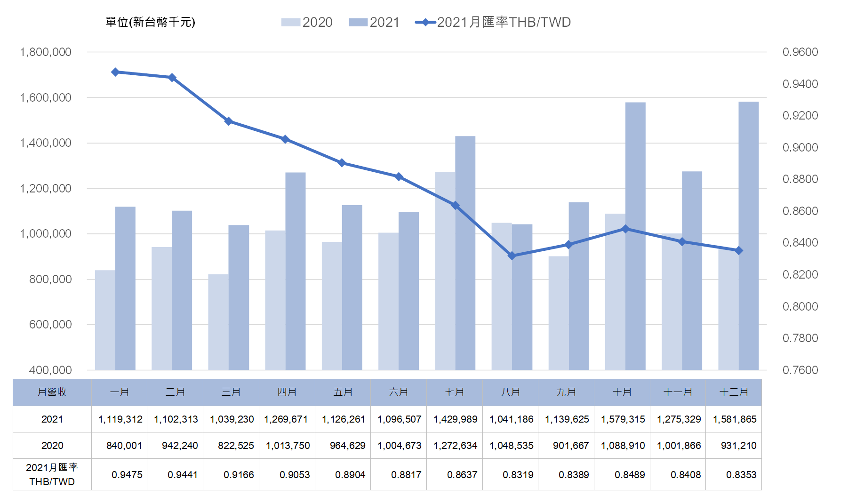Select the cell 1,102,313

(x=176, y=419)
